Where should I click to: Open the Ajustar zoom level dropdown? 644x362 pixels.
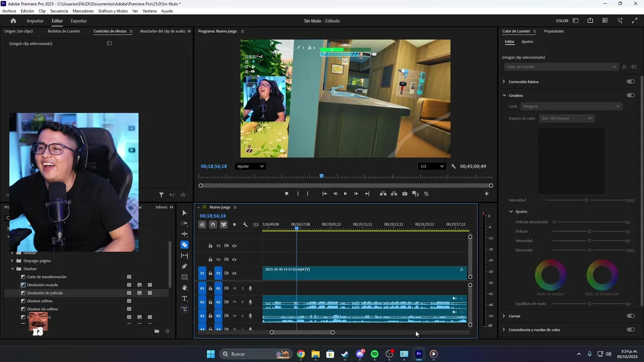coord(250,166)
